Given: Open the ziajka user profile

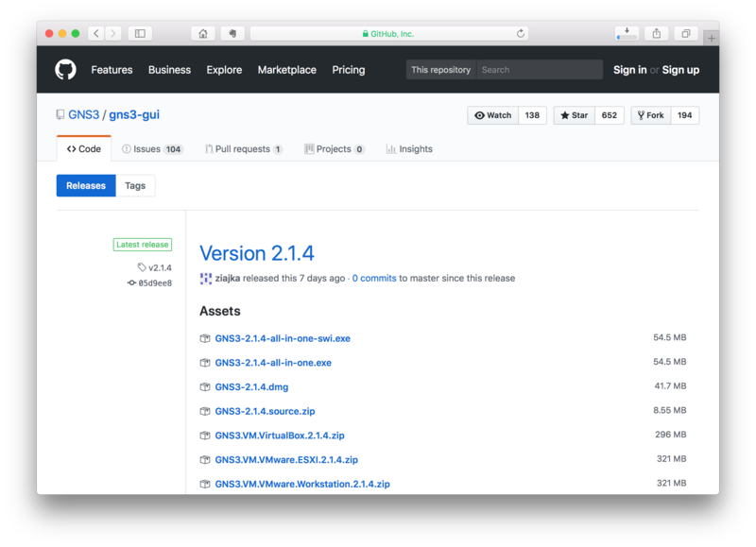Looking at the screenshot, I should coord(228,278).
